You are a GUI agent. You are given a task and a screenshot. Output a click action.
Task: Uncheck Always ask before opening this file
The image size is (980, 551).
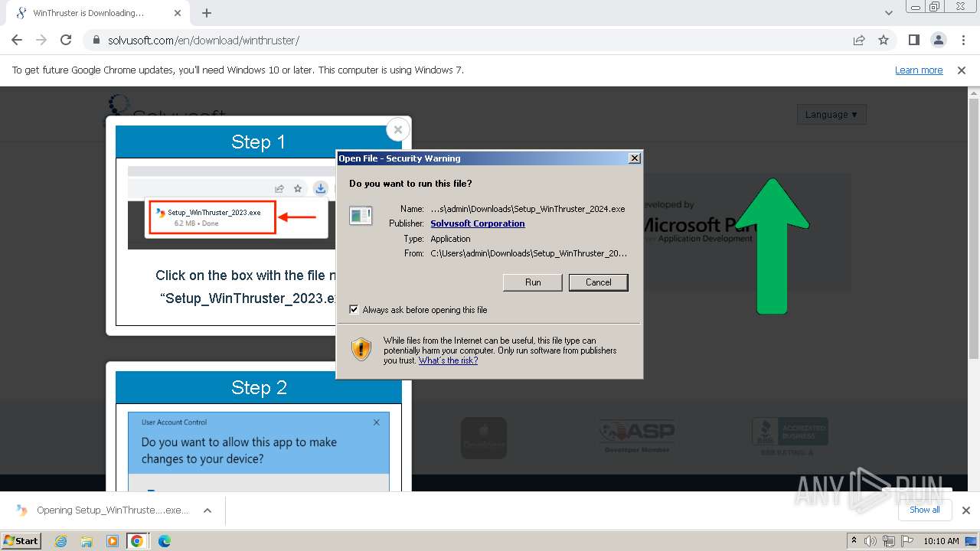(354, 310)
